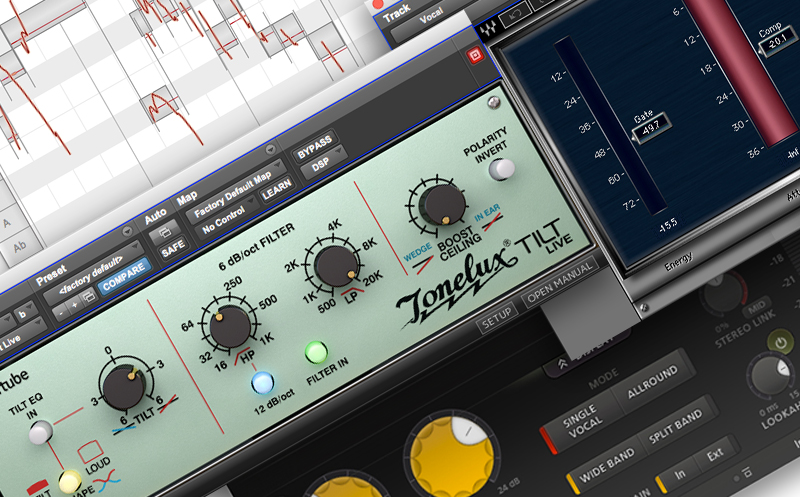Click the Wedge curve icon
Viewport: 800px width, 497px height.
click(423, 265)
